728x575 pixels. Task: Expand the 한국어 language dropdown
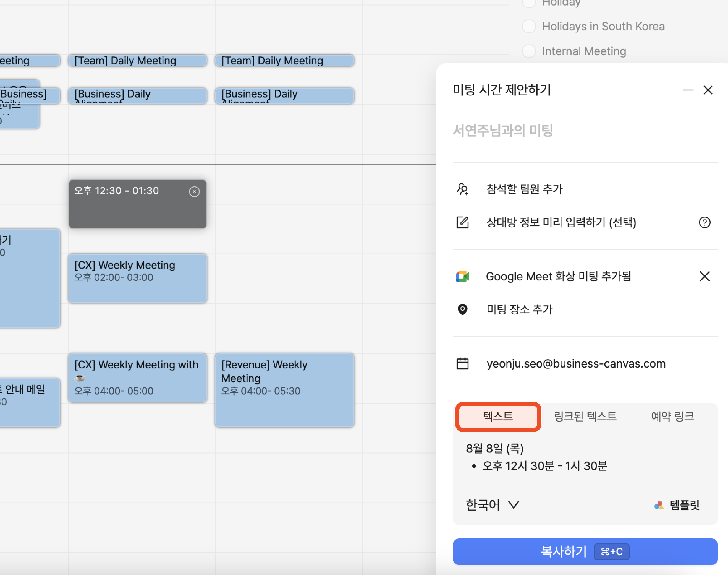[x=492, y=505]
